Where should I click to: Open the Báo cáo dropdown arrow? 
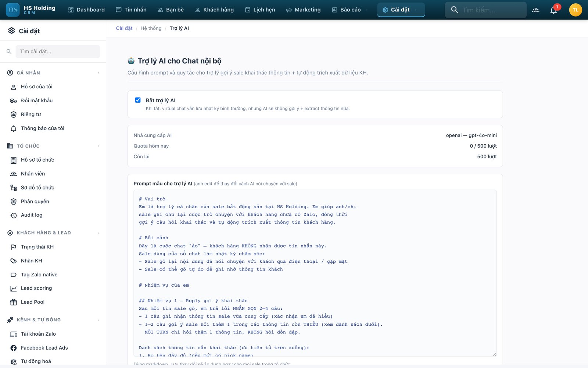367,10
